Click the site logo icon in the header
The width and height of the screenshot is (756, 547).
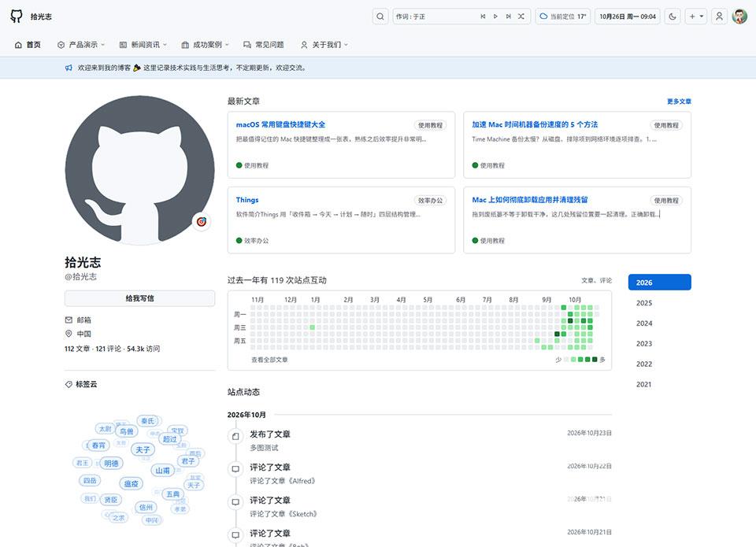[x=17, y=17]
